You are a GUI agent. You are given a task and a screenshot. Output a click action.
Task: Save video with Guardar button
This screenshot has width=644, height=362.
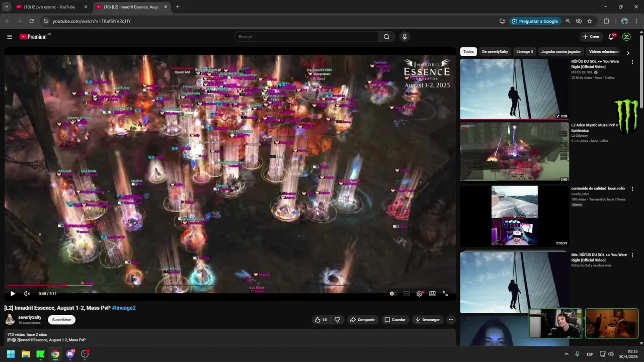pos(395,320)
